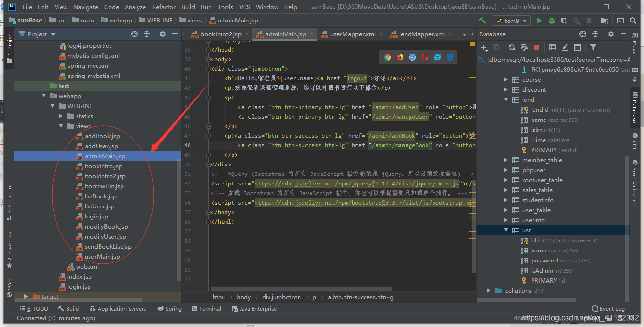Collapse all nodes in the Database panel
Viewport: 644px width, 327px height.
(595, 34)
